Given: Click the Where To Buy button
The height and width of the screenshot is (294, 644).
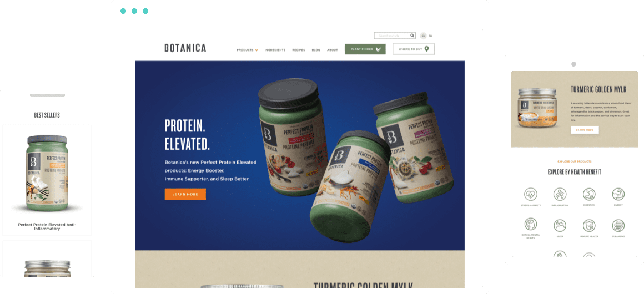Looking at the screenshot, I should click(414, 49).
